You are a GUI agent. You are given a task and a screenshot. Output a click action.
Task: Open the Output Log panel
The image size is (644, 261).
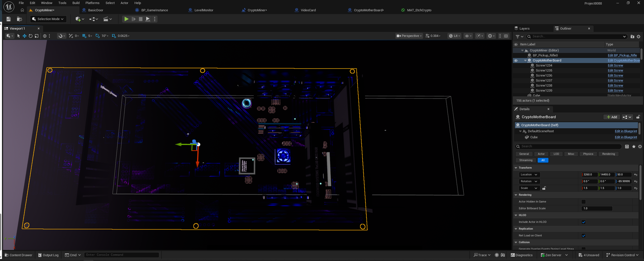pos(48,255)
